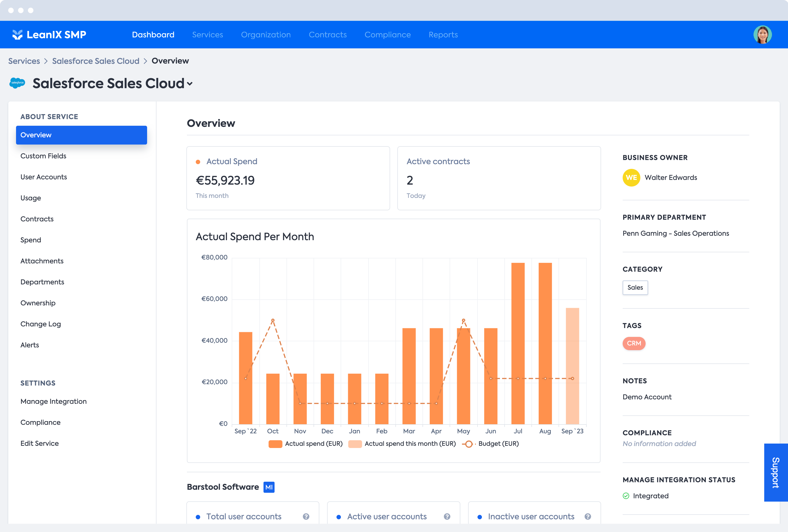
Task: Expand the Salesforce Sales Cloud title dropdown
Action: click(190, 84)
